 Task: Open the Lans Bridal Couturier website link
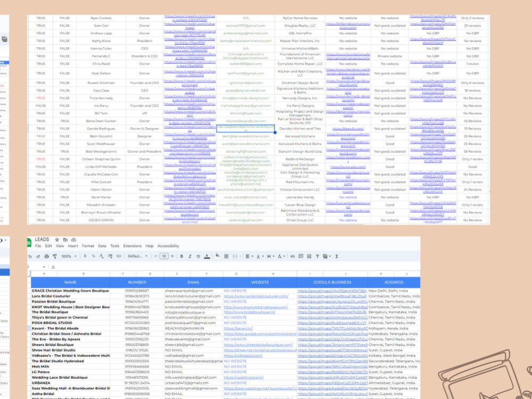[x=256, y=296]
